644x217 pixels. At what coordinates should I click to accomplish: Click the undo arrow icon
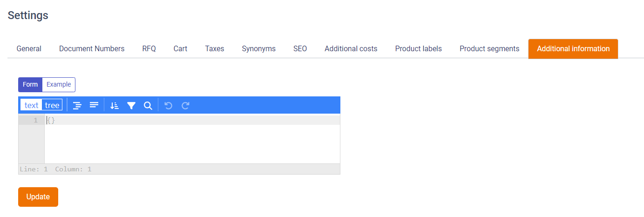[169, 105]
